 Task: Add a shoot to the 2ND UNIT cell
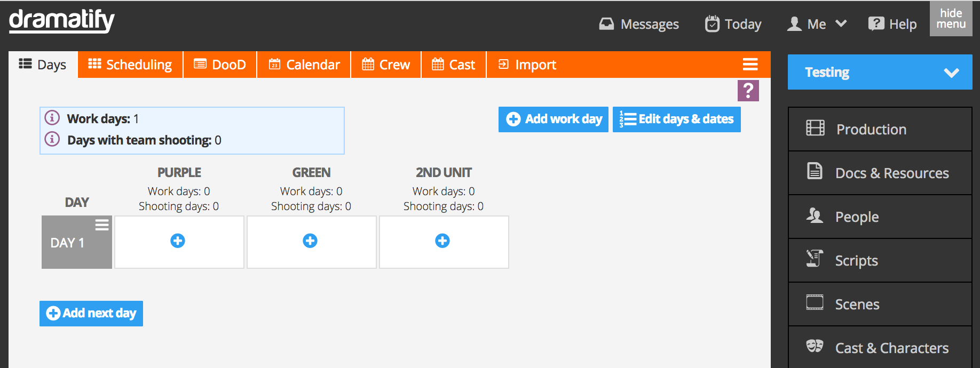click(x=442, y=241)
